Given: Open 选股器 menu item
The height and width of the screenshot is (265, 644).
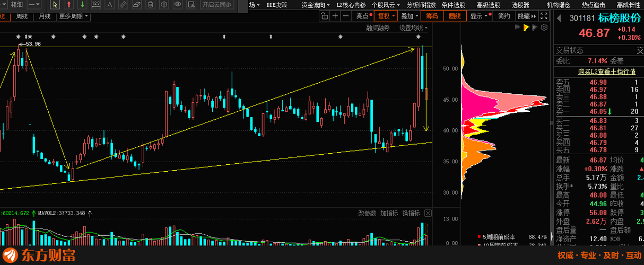Looking at the screenshot, I should (x=520, y=5).
